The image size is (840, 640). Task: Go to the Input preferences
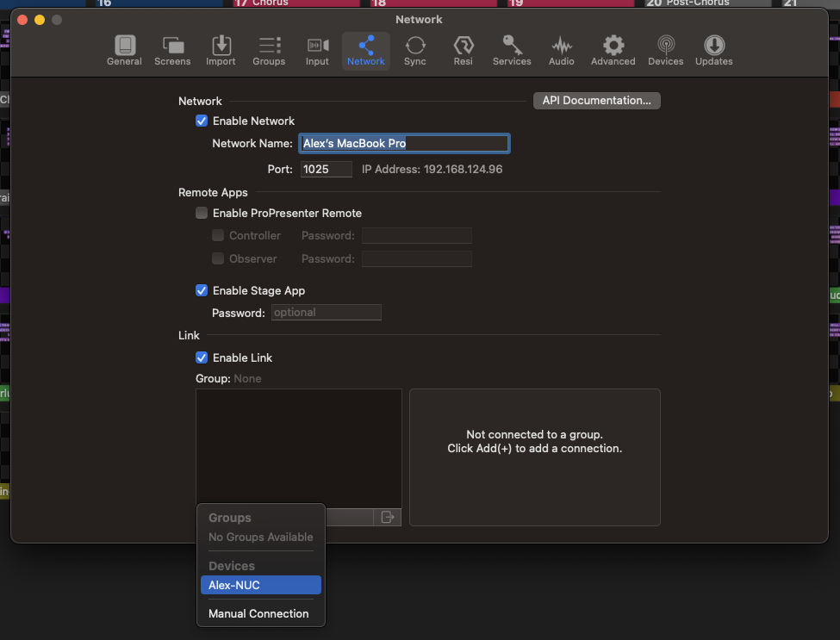coord(317,51)
